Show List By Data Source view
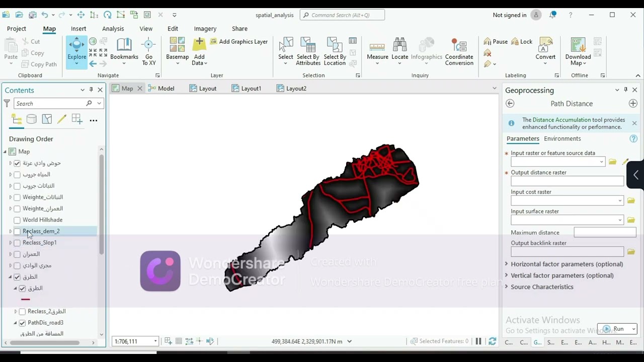This screenshot has height=362, width=644. 31,120
